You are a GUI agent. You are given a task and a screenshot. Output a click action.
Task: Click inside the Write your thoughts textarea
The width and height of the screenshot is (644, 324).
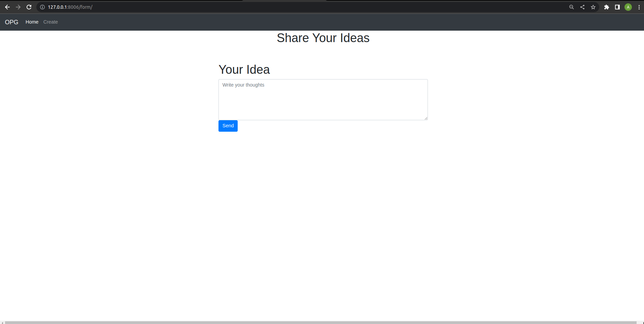pos(323,99)
